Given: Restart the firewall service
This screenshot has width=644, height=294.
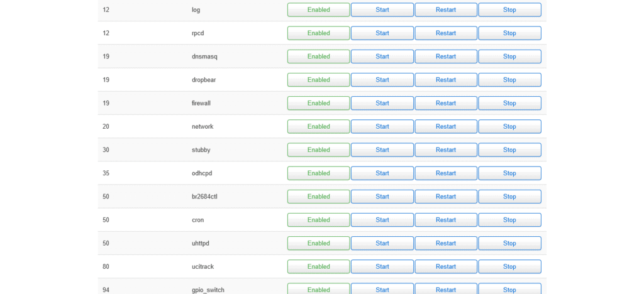Looking at the screenshot, I should pyautogui.click(x=446, y=103).
